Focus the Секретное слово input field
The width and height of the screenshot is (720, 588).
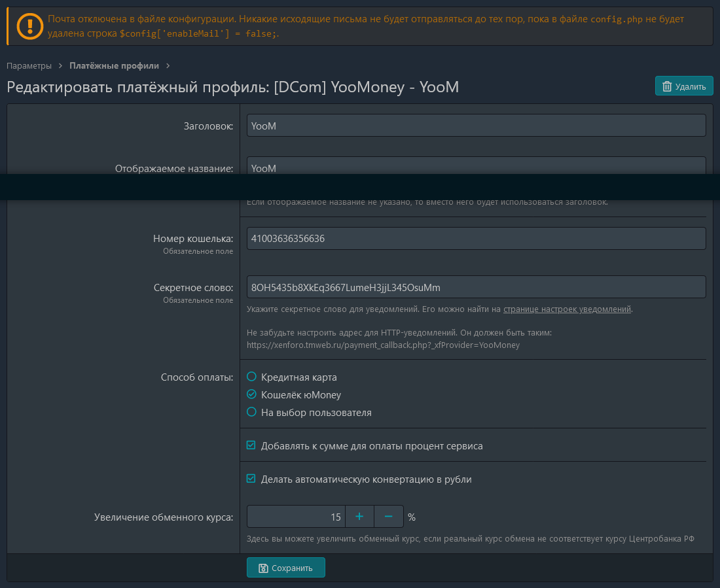(476, 287)
